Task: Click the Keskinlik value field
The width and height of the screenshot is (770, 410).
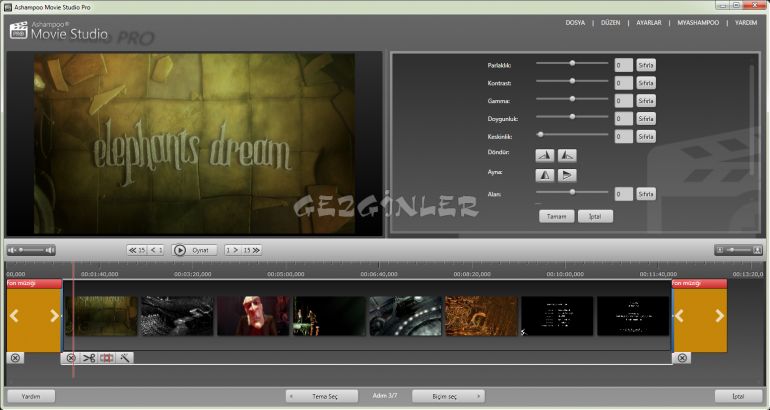Action: click(624, 137)
